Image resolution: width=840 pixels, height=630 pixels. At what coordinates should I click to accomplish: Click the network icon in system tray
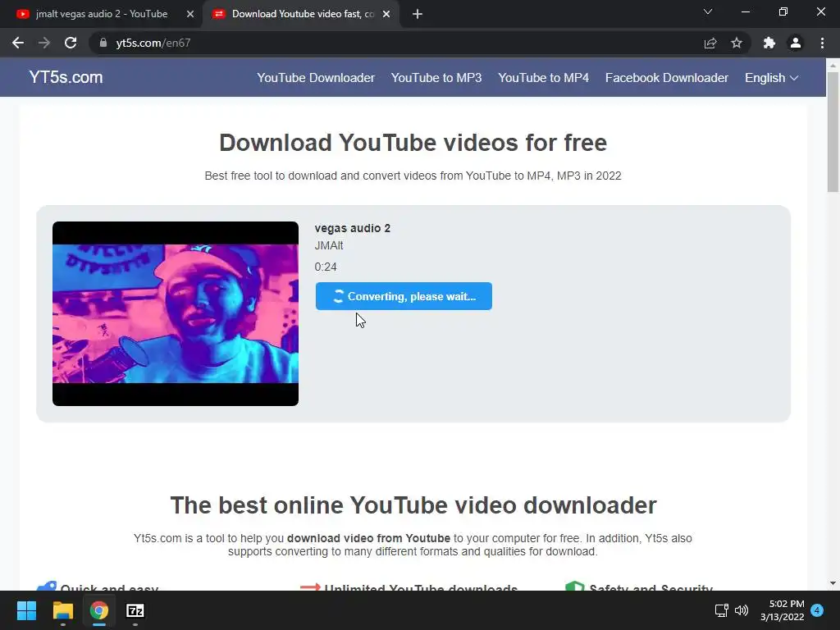tap(721, 610)
